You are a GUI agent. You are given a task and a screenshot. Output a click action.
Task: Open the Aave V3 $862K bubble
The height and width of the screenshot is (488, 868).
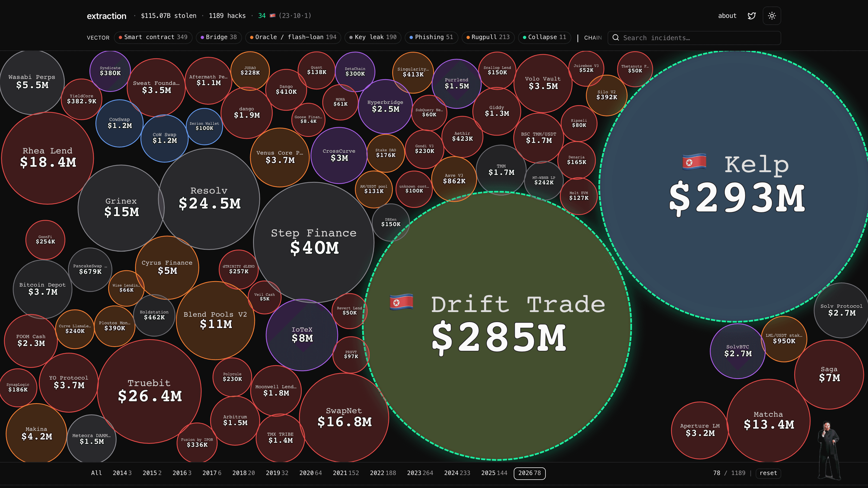pyautogui.click(x=454, y=179)
